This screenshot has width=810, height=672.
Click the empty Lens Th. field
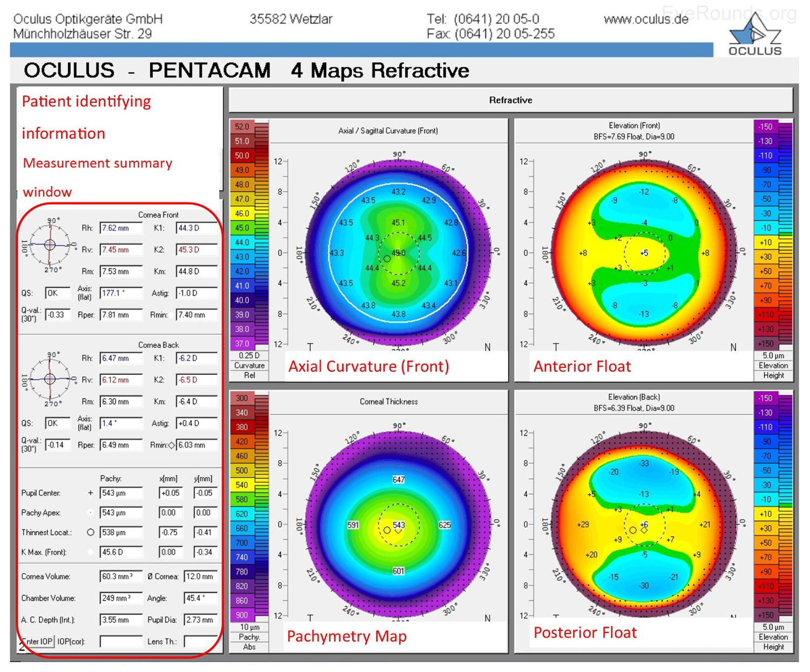tap(200, 641)
